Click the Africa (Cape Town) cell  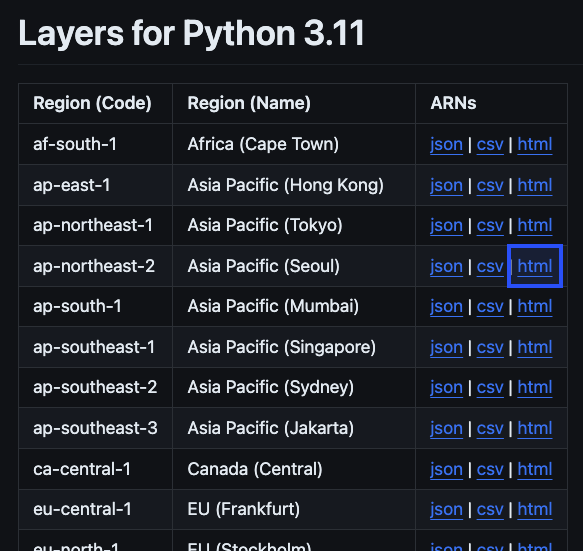tap(294, 144)
